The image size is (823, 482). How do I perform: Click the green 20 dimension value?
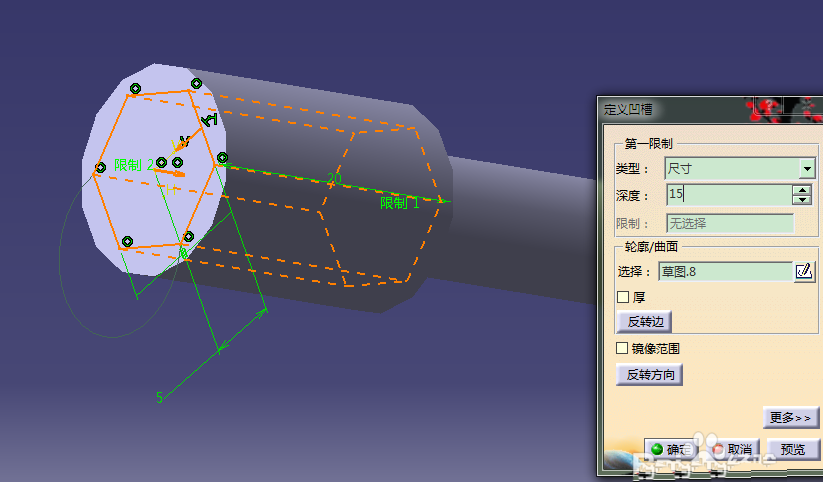334,179
